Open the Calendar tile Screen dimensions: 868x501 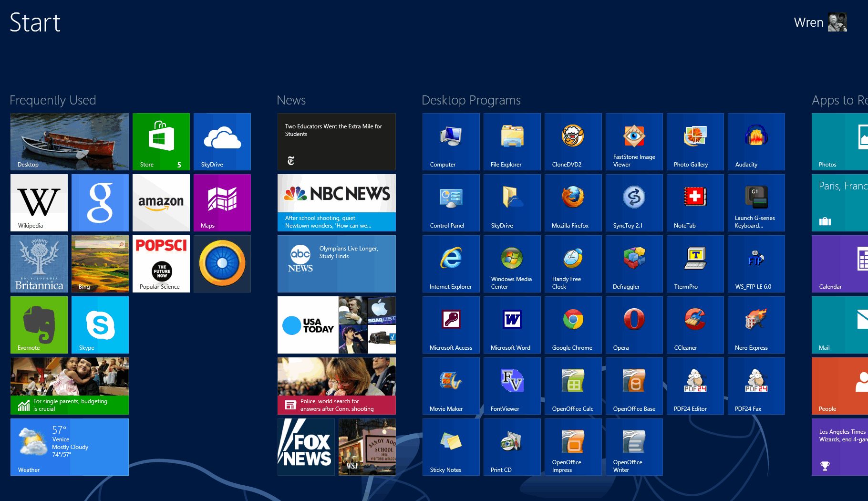coord(840,264)
